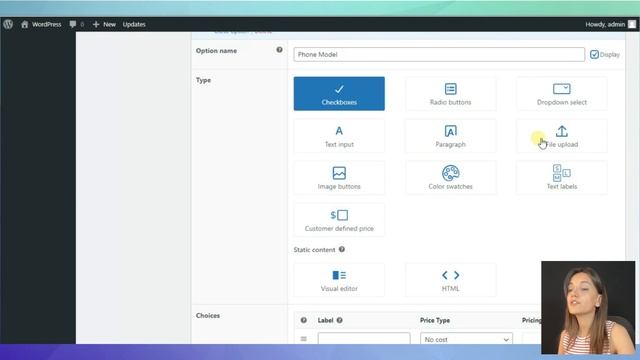Screen dimensions: 640x360
Task: Open the Price Type No cost dropdown
Action: 466,339
